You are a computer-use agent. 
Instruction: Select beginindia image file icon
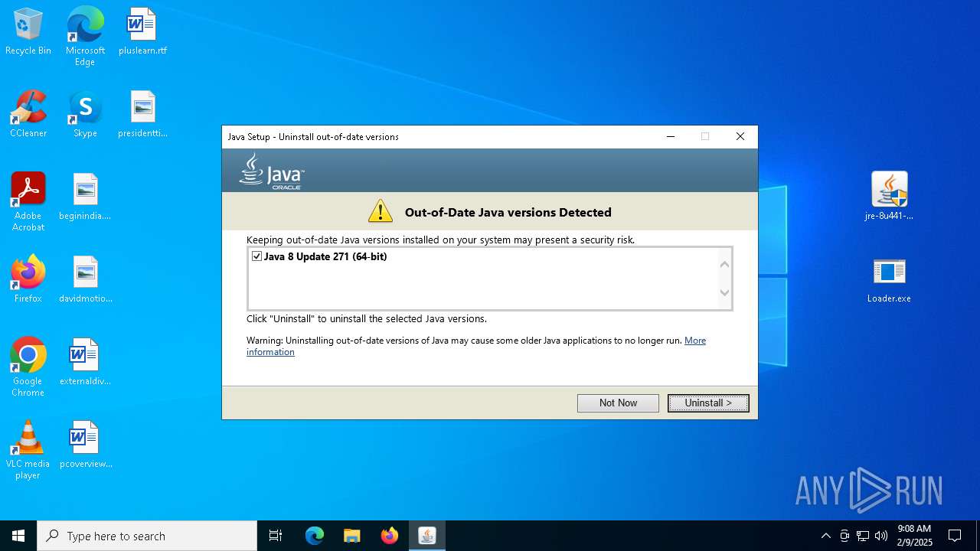pos(85,197)
